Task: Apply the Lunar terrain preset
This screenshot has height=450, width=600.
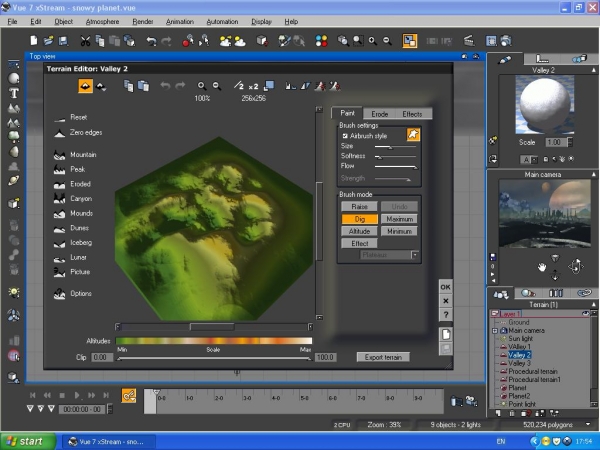Action: 70,258
